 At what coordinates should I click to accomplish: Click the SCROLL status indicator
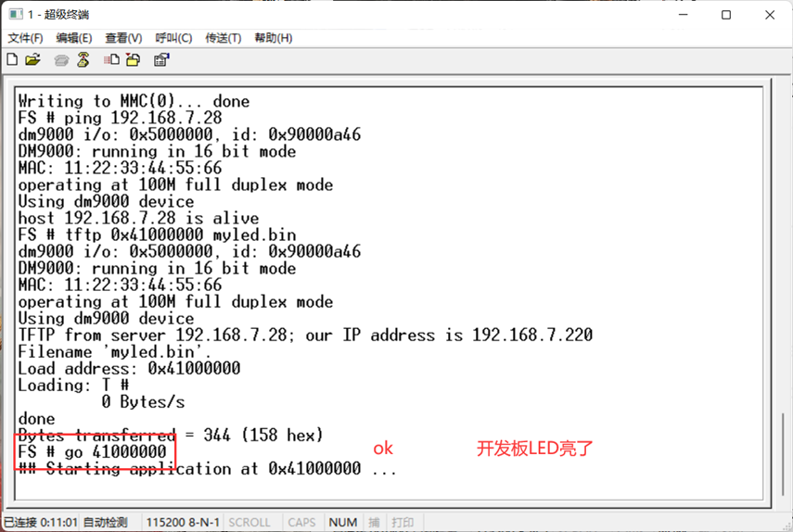pyautogui.click(x=249, y=522)
